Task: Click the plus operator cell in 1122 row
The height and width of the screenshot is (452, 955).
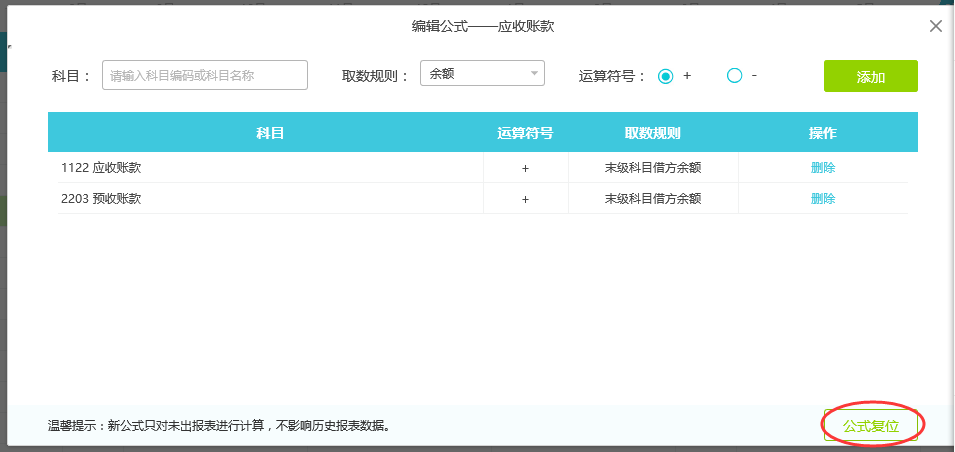Action: pos(525,168)
